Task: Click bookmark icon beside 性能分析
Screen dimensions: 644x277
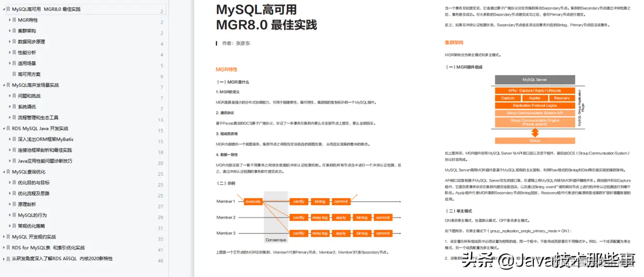Action: tap(15, 53)
